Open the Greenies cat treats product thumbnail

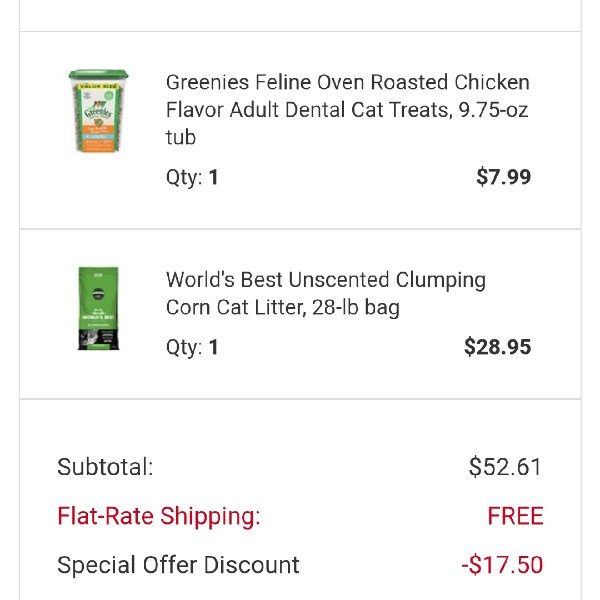point(98,111)
